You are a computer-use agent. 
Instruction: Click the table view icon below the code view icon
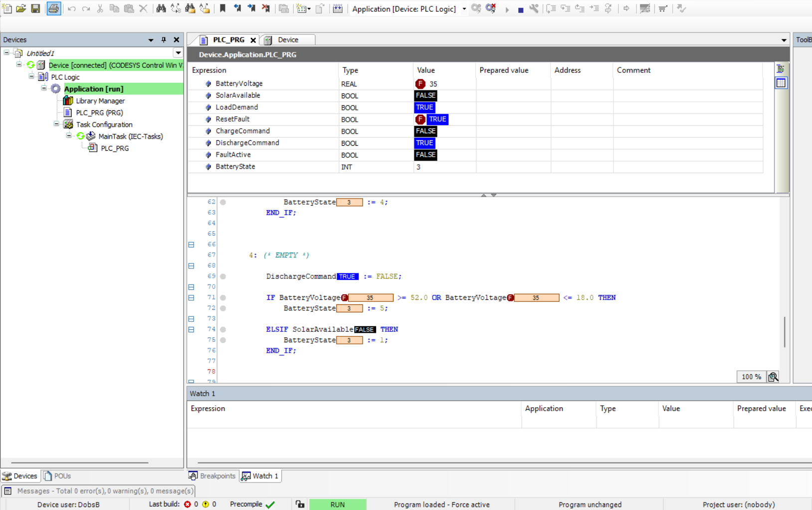click(781, 83)
